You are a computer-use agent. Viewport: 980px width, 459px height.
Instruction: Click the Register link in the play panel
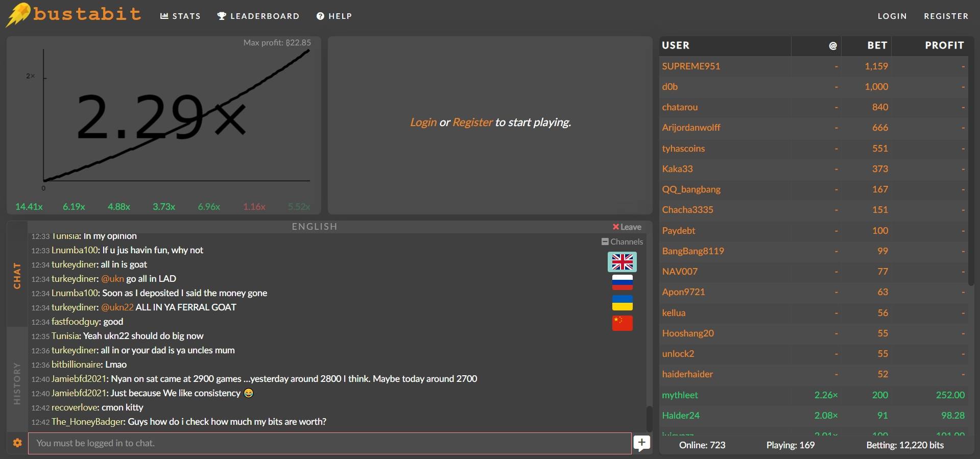coord(472,123)
